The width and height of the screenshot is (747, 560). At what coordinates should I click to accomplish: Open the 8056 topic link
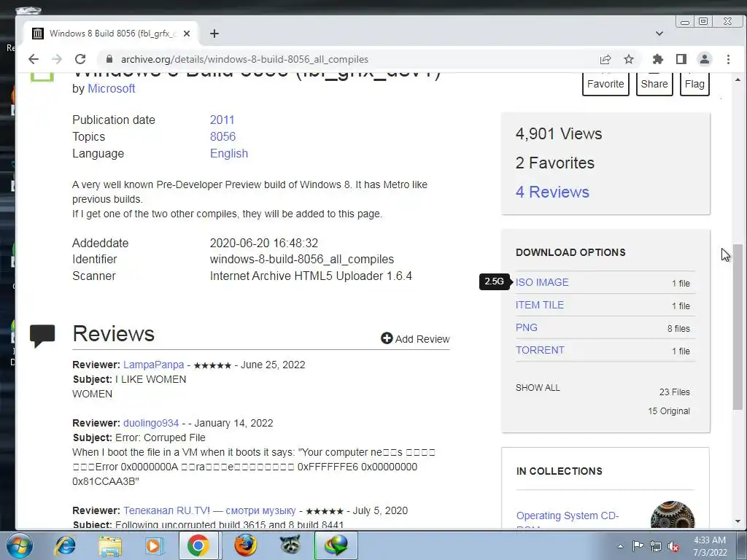[223, 136]
